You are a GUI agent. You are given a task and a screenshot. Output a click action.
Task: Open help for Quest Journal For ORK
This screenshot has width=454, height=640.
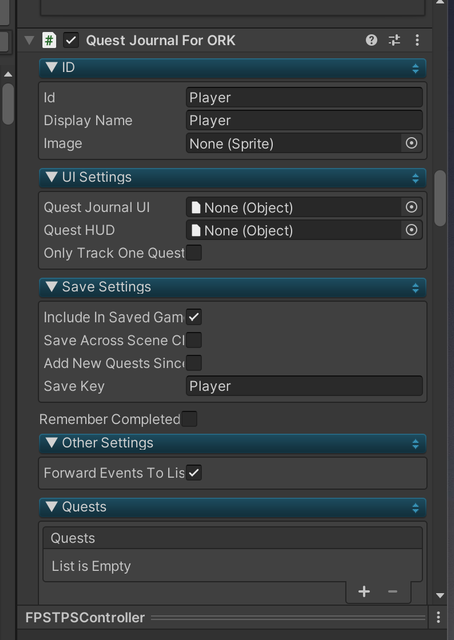click(371, 40)
